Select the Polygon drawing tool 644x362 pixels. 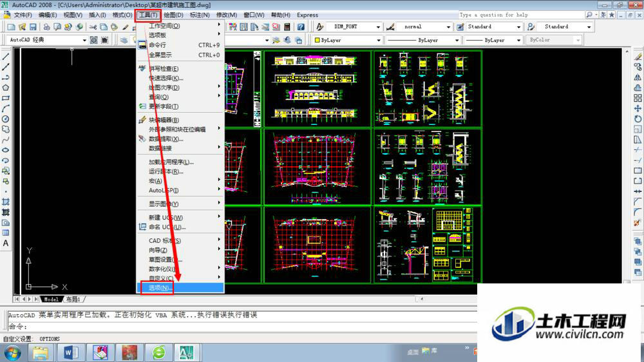click(6, 88)
